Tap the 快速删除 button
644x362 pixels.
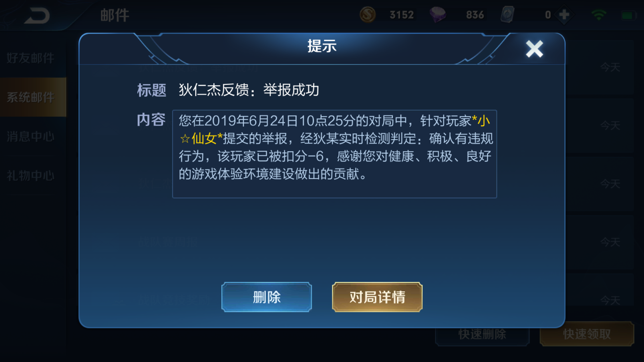click(482, 334)
